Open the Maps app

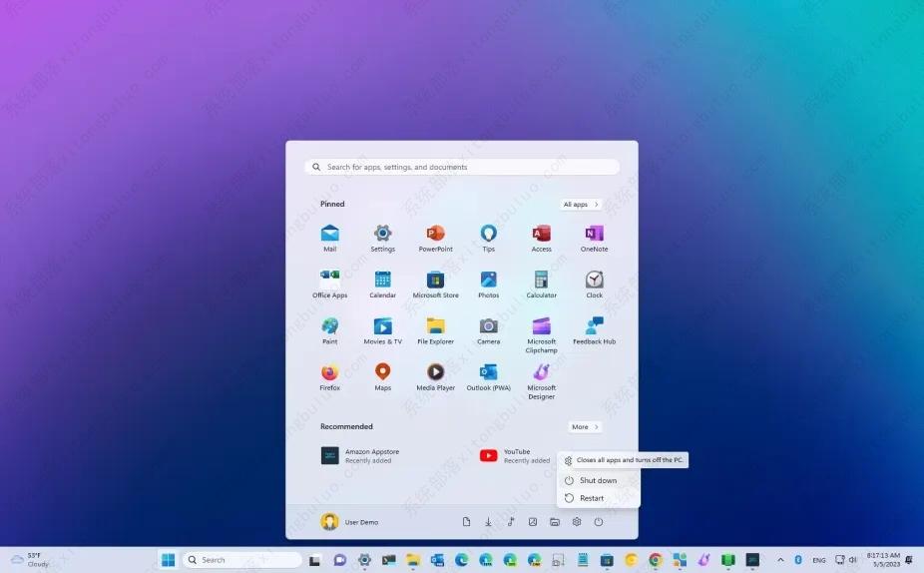coord(382,377)
